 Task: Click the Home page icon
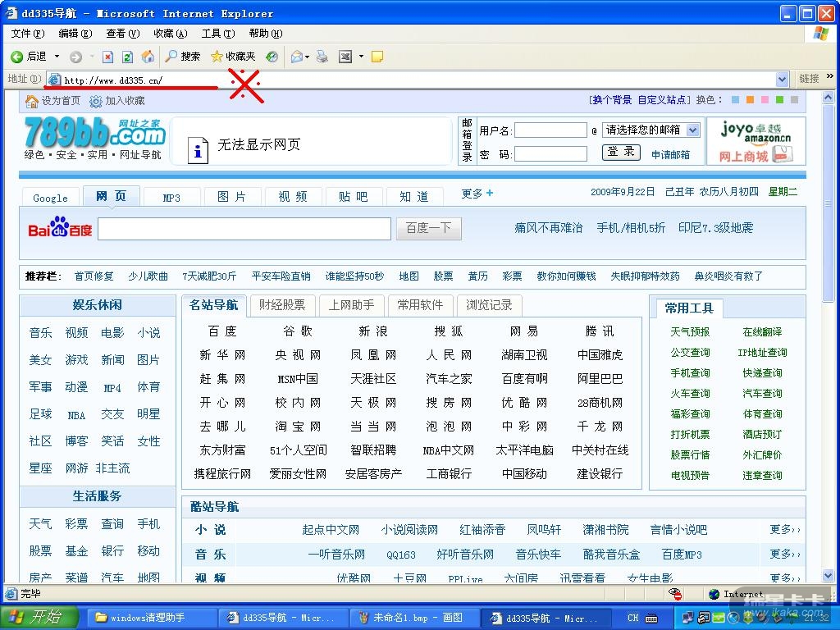(148, 57)
